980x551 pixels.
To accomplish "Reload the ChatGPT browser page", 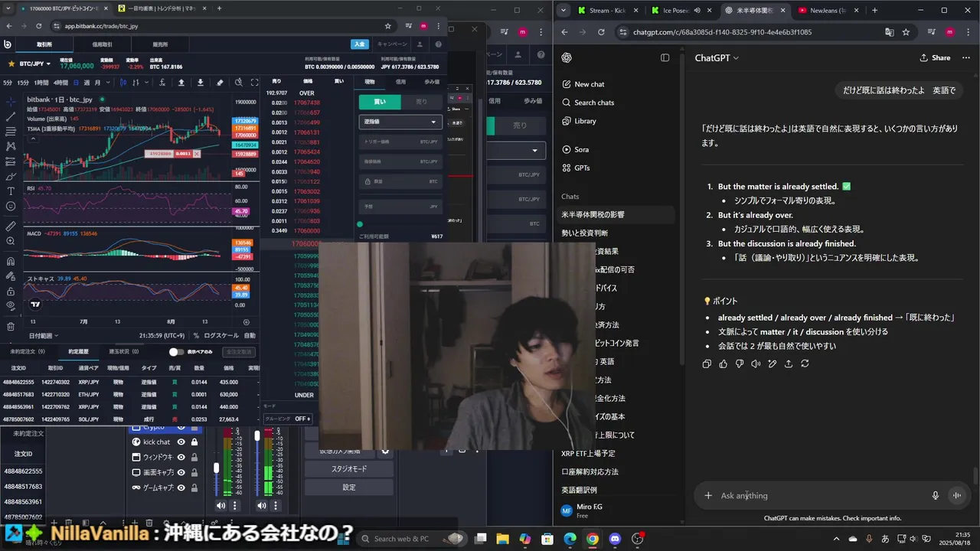I will tap(601, 32).
